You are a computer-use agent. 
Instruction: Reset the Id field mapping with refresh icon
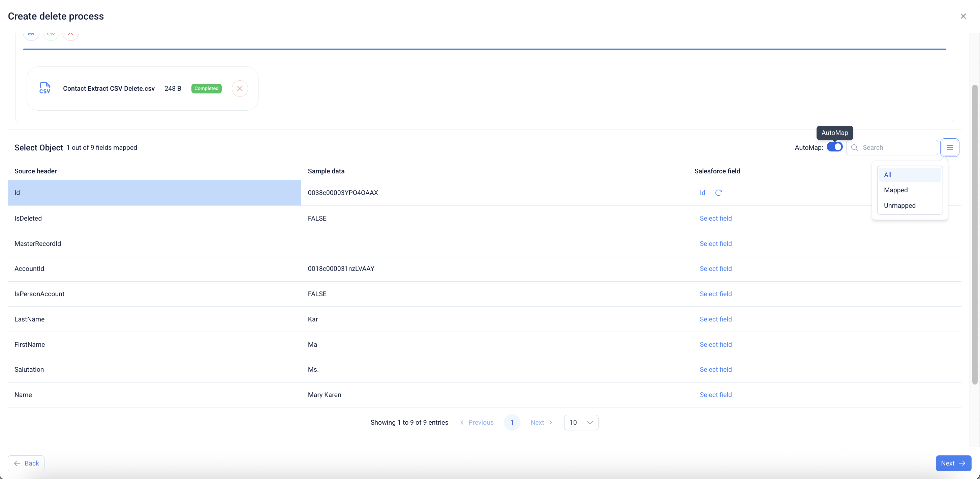point(718,193)
